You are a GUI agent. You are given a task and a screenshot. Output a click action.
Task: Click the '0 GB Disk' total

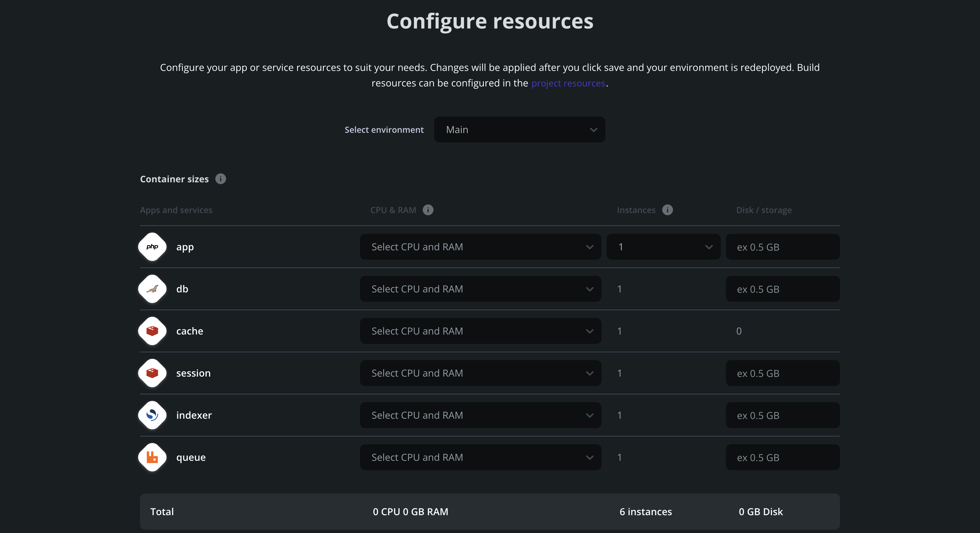[761, 512]
